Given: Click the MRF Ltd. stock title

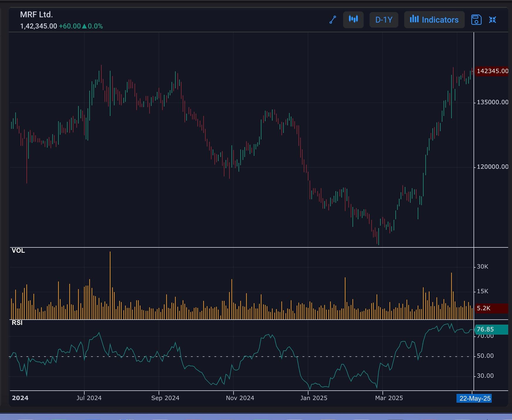Looking at the screenshot, I should (x=36, y=14).
